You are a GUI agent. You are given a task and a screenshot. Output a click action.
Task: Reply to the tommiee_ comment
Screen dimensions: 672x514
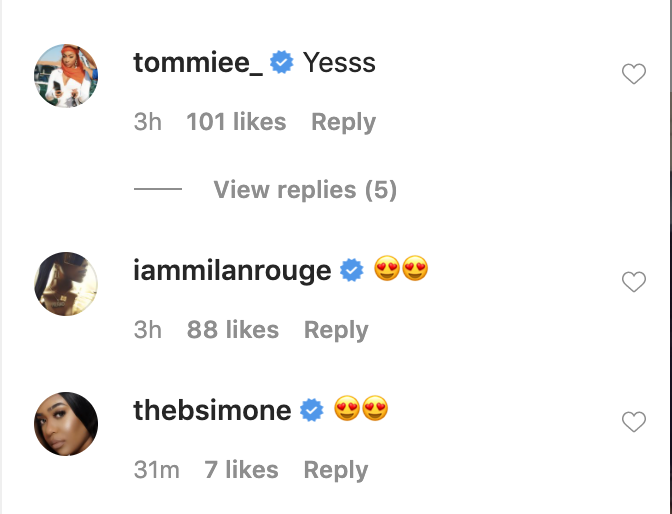tap(343, 122)
